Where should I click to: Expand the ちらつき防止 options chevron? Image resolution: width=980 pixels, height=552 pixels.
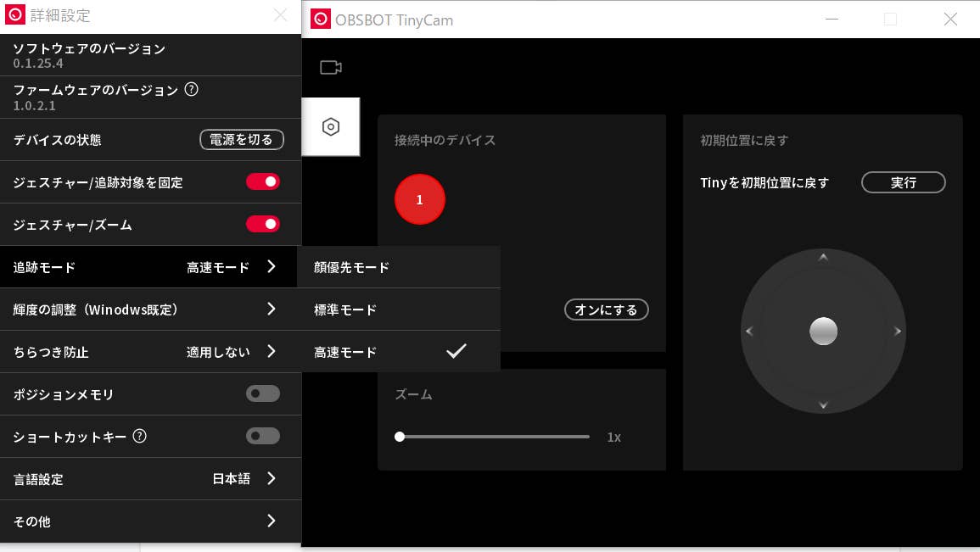click(x=271, y=351)
